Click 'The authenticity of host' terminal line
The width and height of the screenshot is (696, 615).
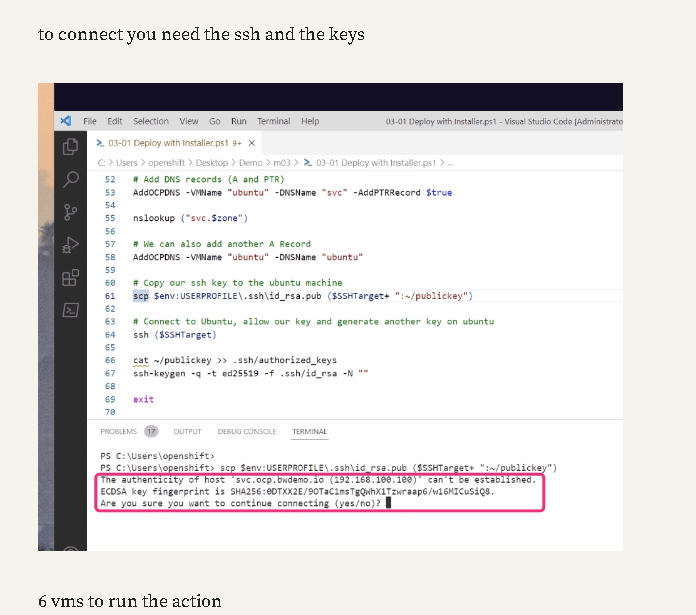click(318, 480)
